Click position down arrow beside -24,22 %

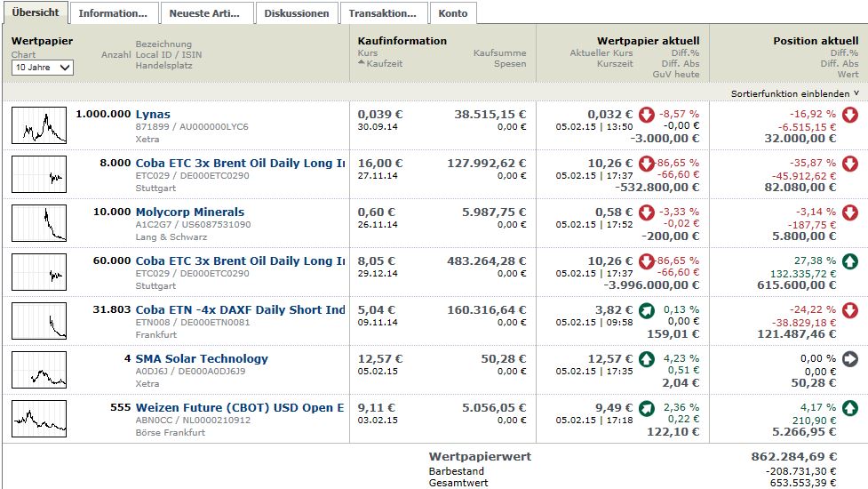850,310
